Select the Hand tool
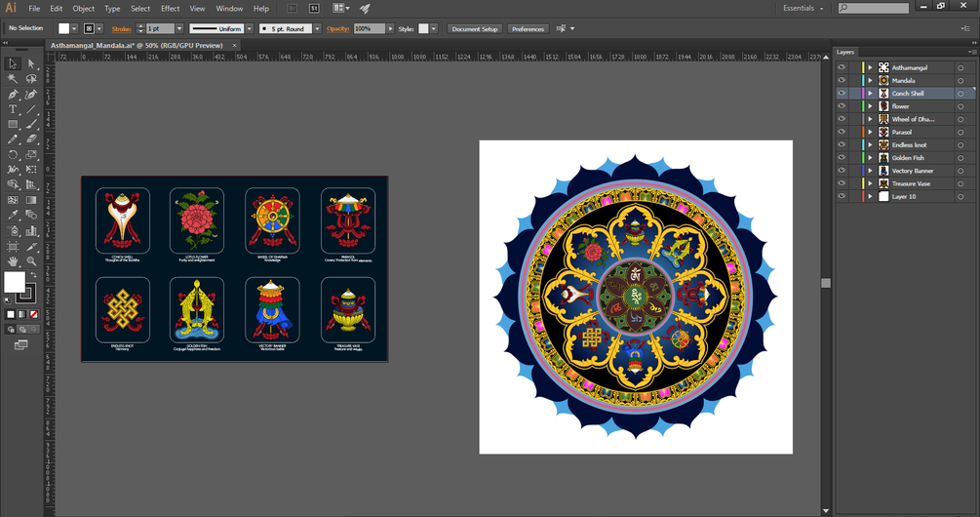The image size is (980, 517). (x=13, y=261)
